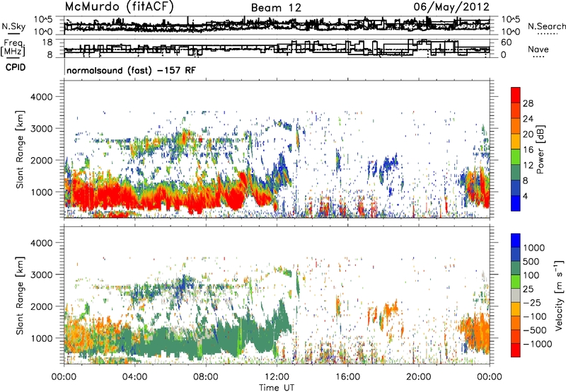Click the '16:00' time axis tick label

coord(347,377)
